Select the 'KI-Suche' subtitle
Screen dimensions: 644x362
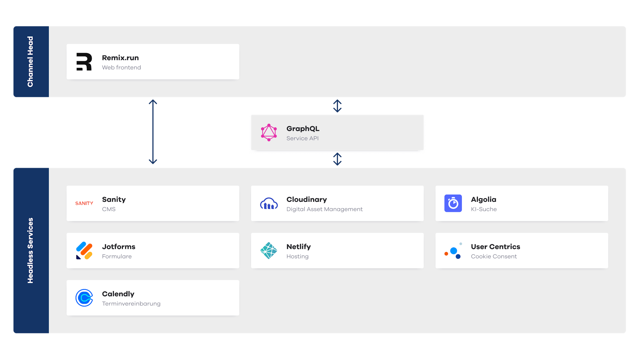[484, 209]
